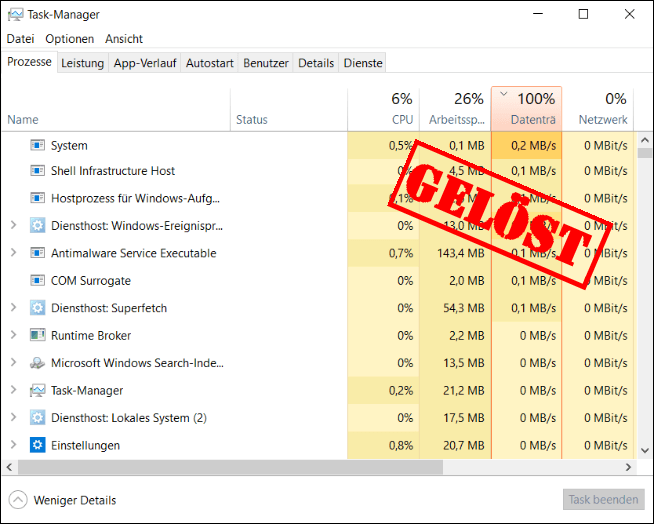The width and height of the screenshot is (654, 524).
Task: Click the Antimalware Service Executable icon
Action: 38,253
